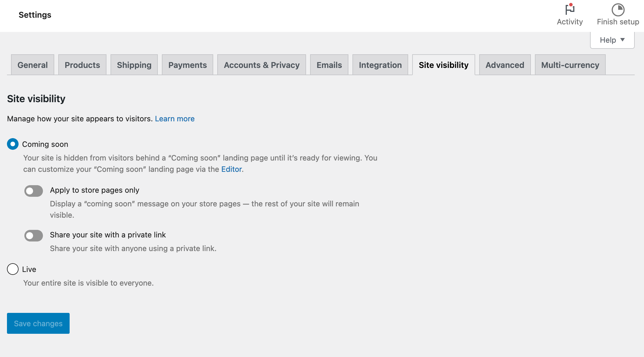Open the Emails tab

[329, 65]
